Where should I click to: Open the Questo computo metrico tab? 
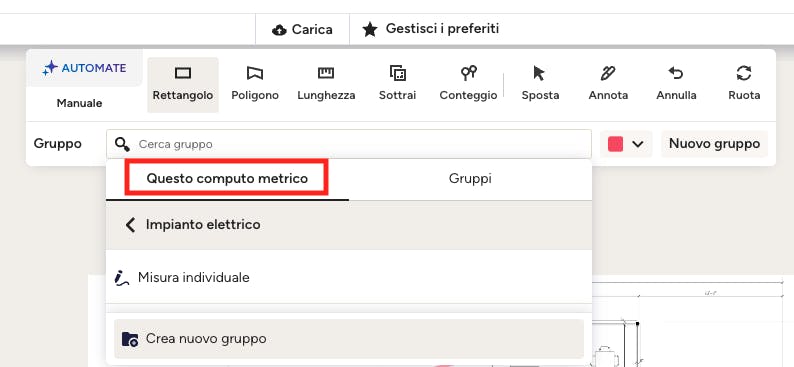tap(227, 179)
